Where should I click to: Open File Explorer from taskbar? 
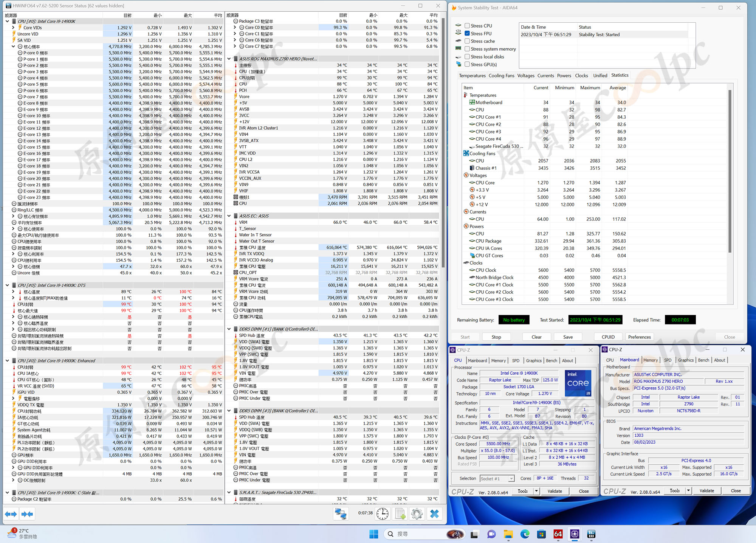tap(508, 534)
